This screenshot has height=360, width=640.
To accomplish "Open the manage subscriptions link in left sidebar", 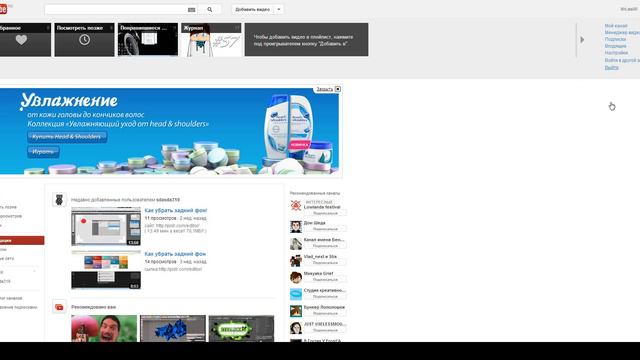I will [18, 307].
